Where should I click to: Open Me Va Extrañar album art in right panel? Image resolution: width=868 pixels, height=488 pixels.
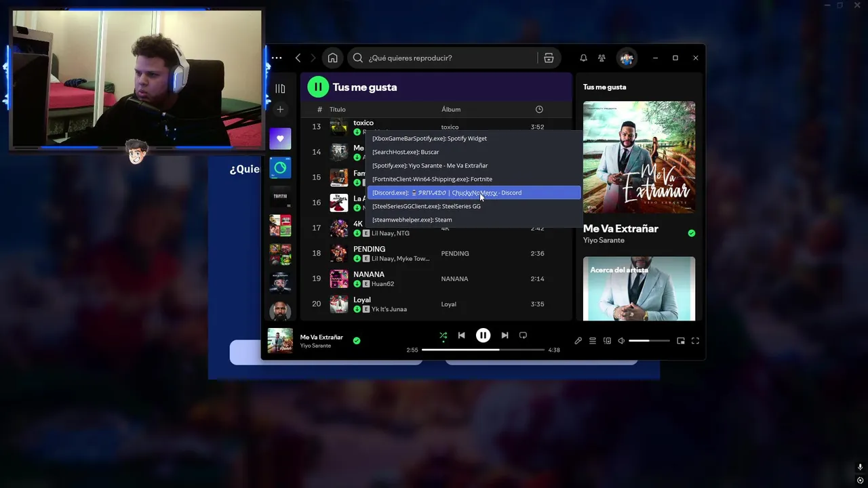pyautogui.click(x=639, y=157)
